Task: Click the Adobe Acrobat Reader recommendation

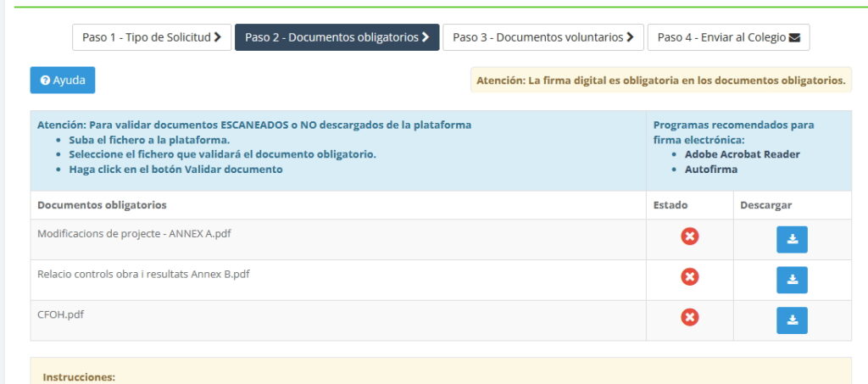Action: [742, 154]
